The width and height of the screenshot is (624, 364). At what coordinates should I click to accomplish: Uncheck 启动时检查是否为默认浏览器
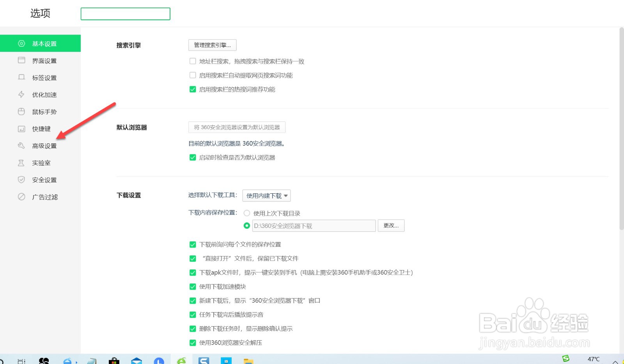[193, 157]
